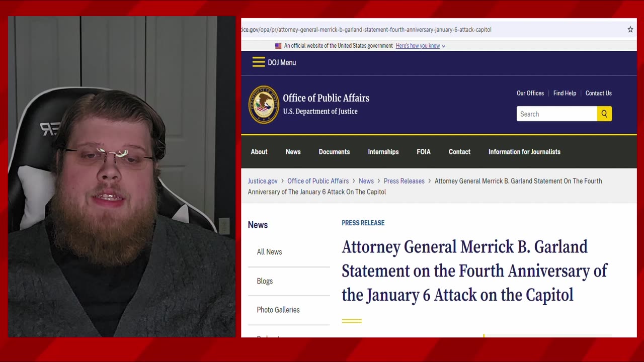Open the DOJ Menu hamburger icon
This screenshot has width=644, height=362.
coord(259,62)
